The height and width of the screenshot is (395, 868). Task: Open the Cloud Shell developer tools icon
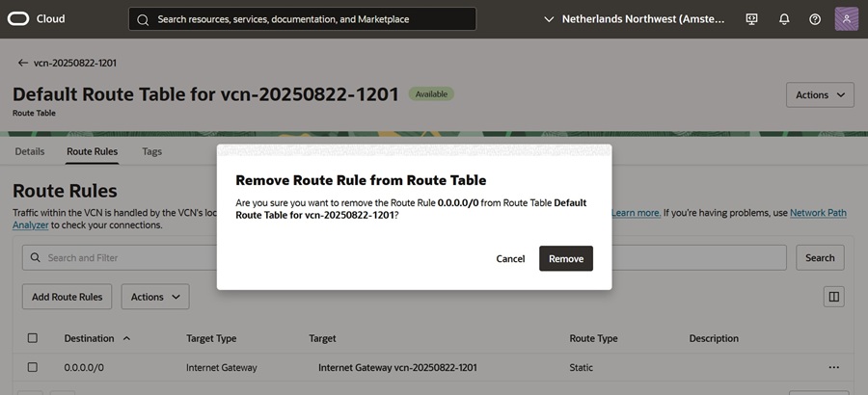751,19
